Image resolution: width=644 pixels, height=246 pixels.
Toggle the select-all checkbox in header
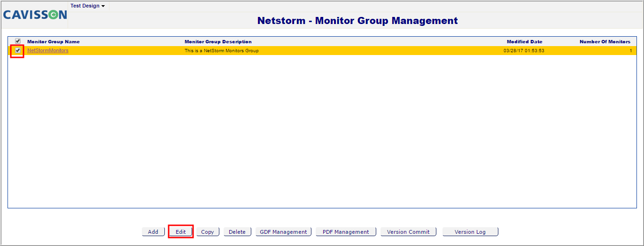point(18,41)
